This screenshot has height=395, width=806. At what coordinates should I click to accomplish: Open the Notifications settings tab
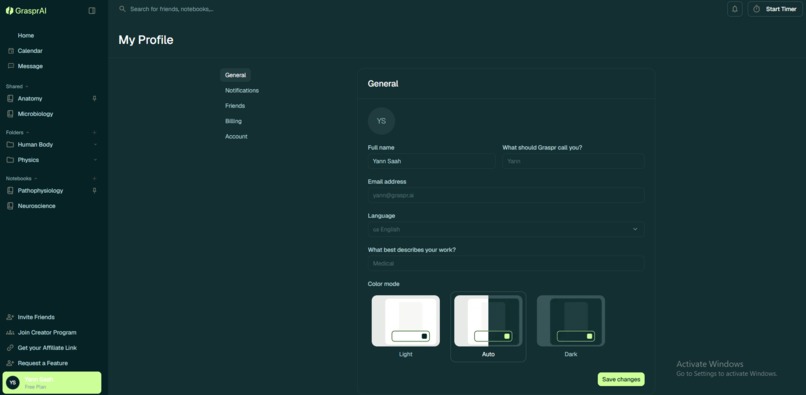[x=242, y=91]
